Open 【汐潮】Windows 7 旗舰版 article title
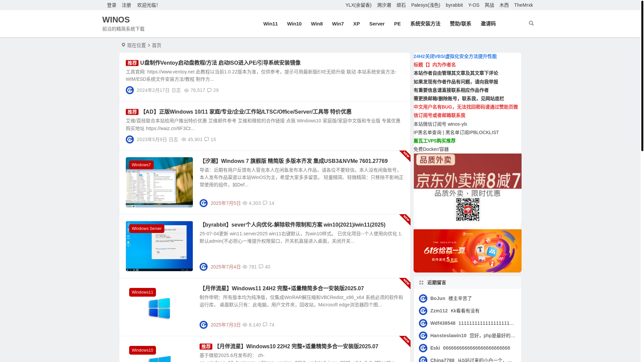 (x=293, y=161)
